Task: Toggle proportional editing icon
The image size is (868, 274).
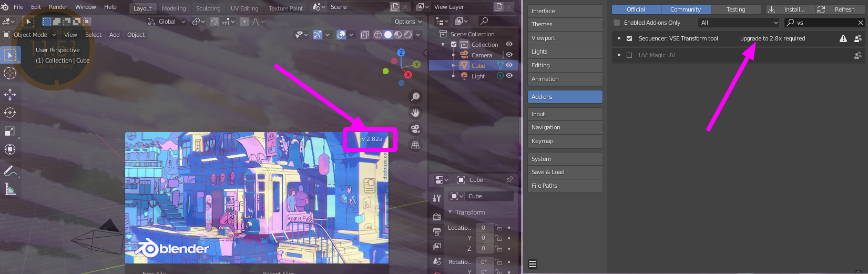Action: pos(244,22)
